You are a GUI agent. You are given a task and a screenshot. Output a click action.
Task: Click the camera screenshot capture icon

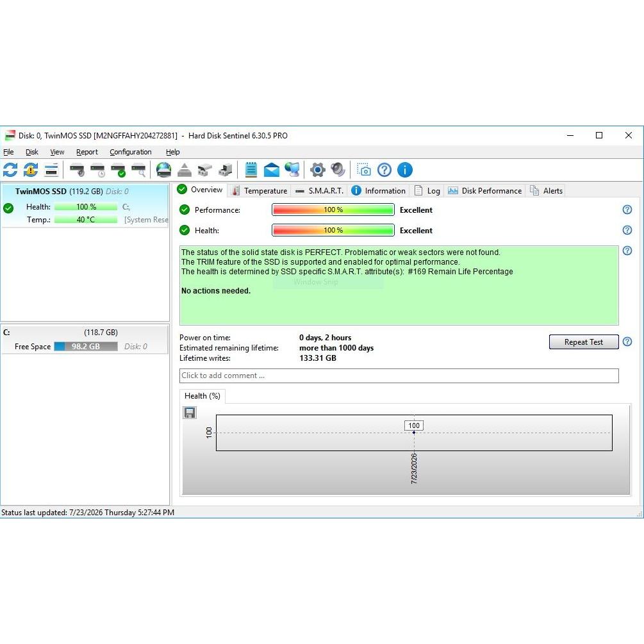point(363,170)
